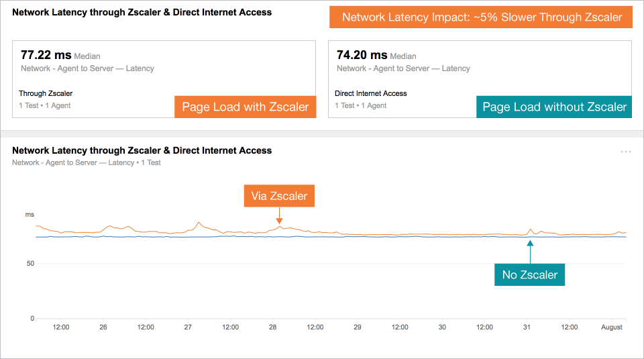Select the Direct Internet Access card label
Screen dimensions: 644x359
pos(370,93)
